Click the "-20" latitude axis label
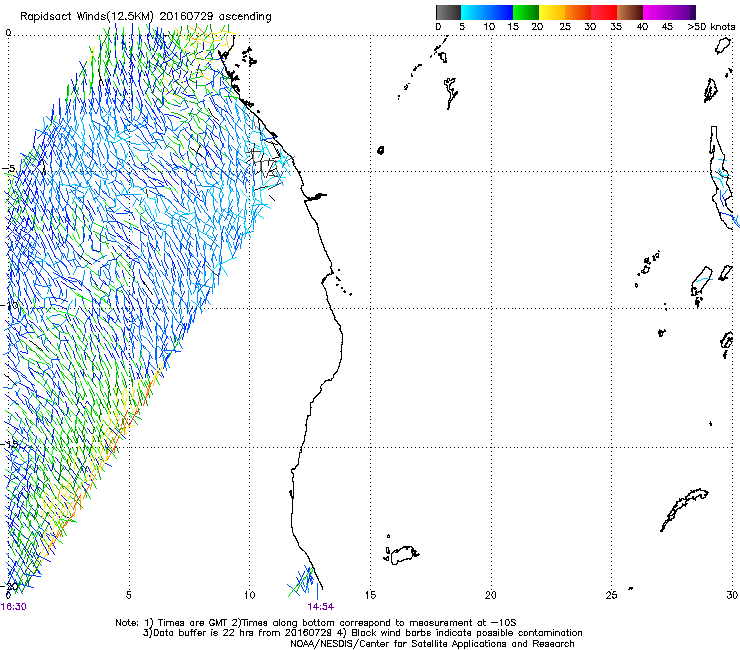Viewport: 740px width, 650px height. 9,586
